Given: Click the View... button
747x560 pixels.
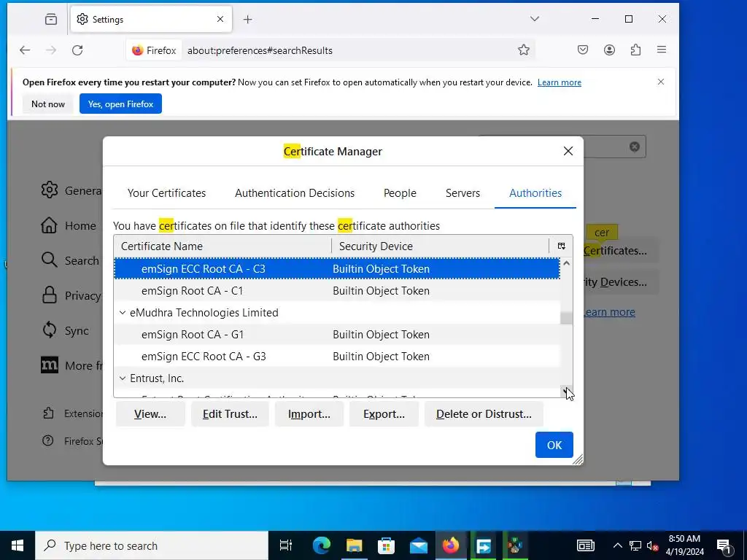Looking at the screenshot, I should click(150, 414).
